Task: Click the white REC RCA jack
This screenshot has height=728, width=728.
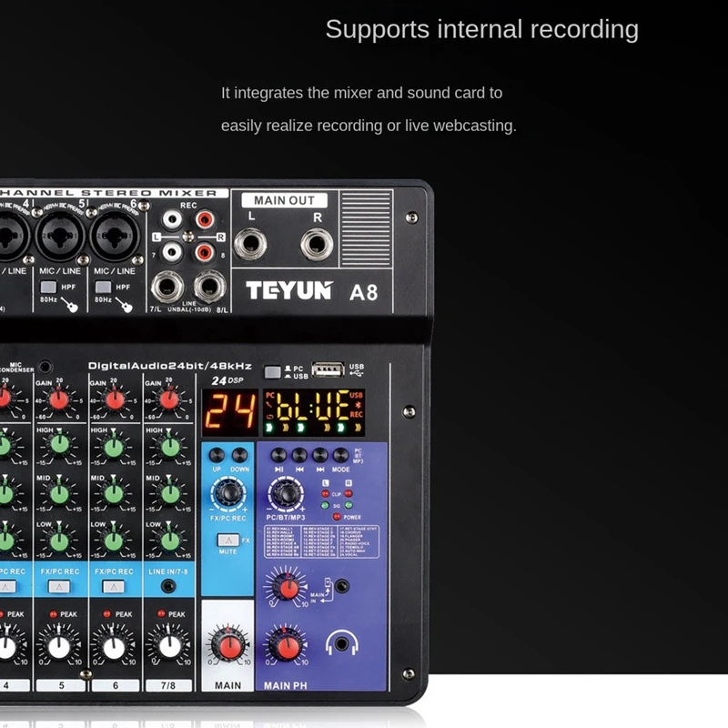Action: (172, 218)
